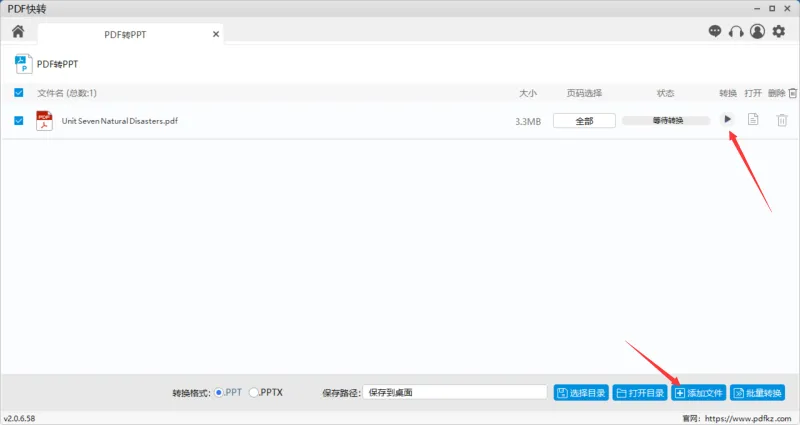The image size is (800, 425).
Task: Open the user account profile icon
Action: point(757,32)
